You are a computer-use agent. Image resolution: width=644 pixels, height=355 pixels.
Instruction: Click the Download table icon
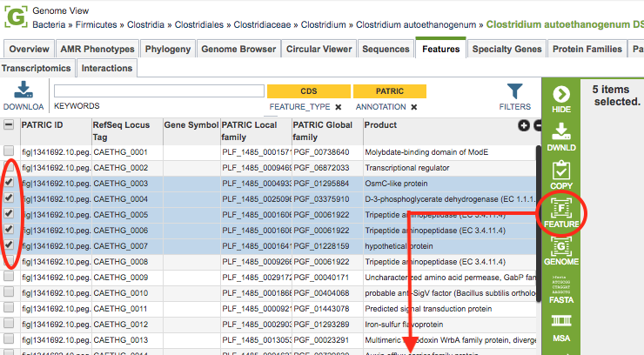point(23,90)
